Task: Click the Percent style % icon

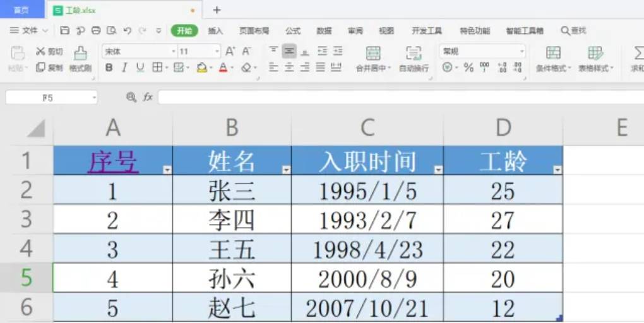Action: point(468,68)
